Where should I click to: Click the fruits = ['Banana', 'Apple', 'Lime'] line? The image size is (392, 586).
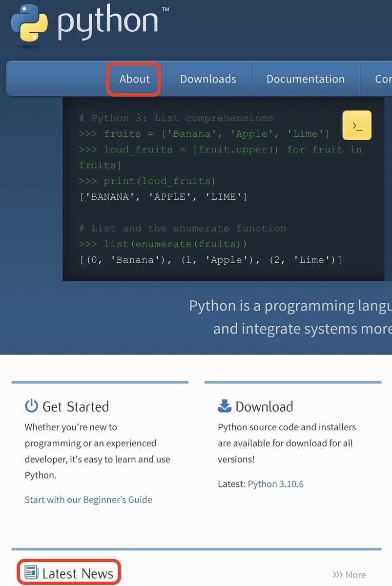[205, 134]
